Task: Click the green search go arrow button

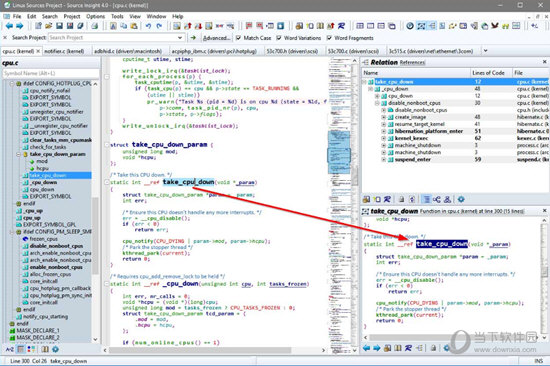Action: 193,38
